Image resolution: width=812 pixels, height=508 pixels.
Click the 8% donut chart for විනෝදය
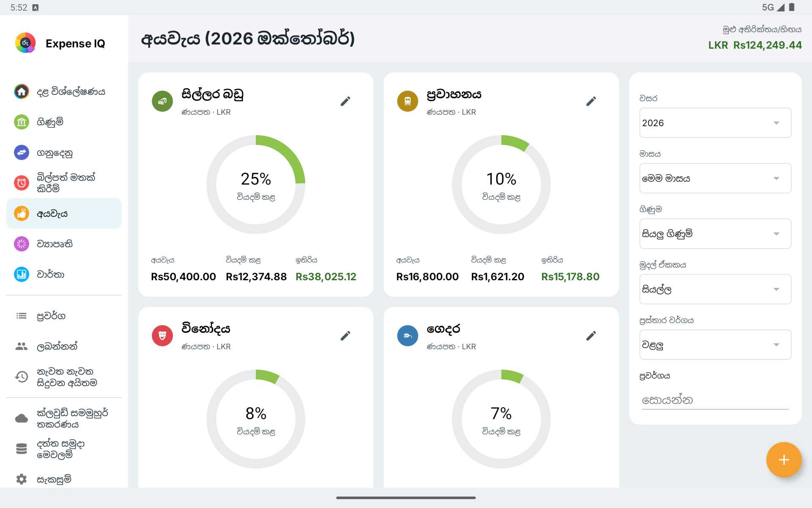pos(256,419)
